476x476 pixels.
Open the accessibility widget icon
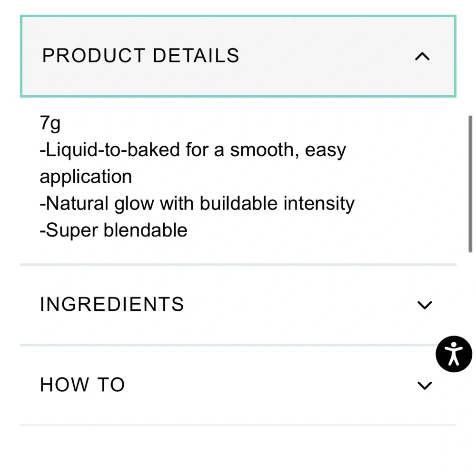tap(454, 354)
